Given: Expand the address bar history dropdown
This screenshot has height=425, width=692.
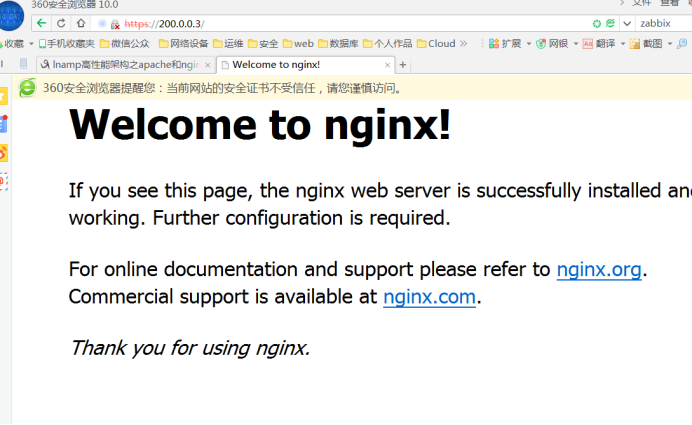Looking at the screenshot, I should pos(627,23).
